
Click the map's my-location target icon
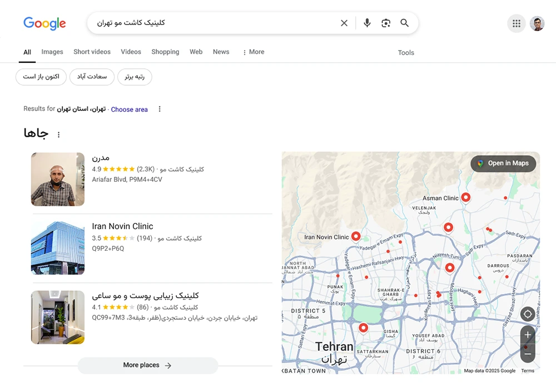pyautogui.click(x=528, y=314)
